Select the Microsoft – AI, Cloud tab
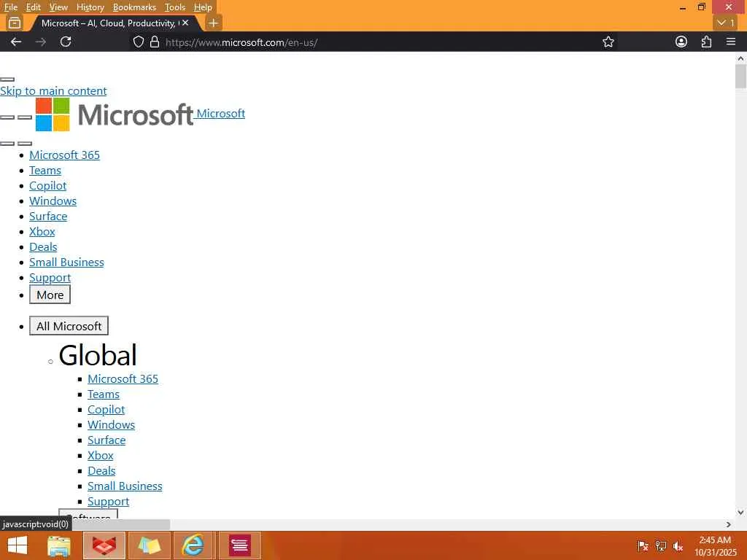 click(108, 23)
